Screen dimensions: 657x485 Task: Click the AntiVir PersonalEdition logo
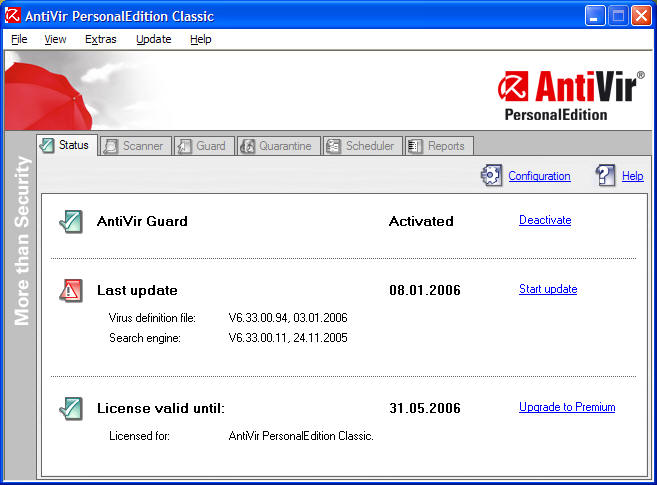pos(571,95)
